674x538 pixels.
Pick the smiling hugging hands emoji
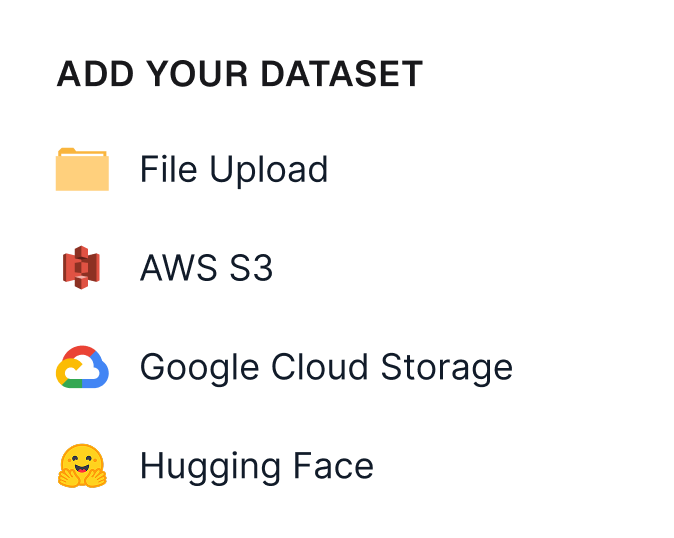(82, 466)
